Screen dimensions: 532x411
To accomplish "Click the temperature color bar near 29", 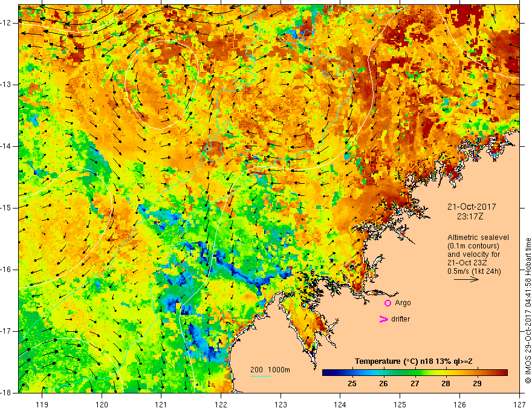I will click(477, 373).
